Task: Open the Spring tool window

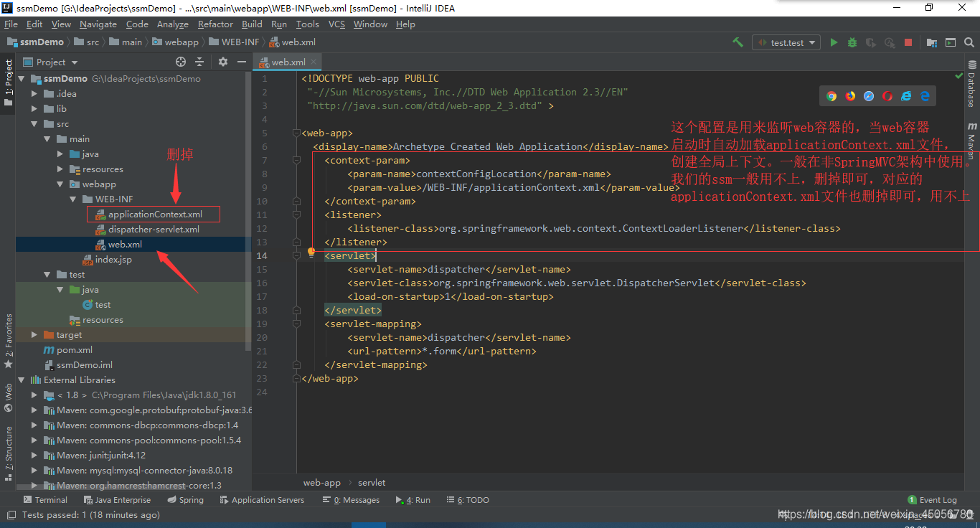Action: click(185, 500)
